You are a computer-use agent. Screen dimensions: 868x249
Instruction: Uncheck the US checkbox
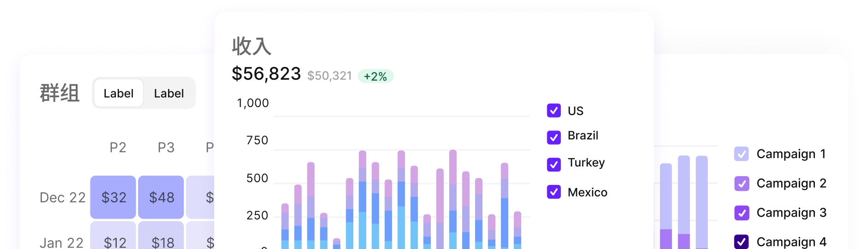(x=554, y=111)
